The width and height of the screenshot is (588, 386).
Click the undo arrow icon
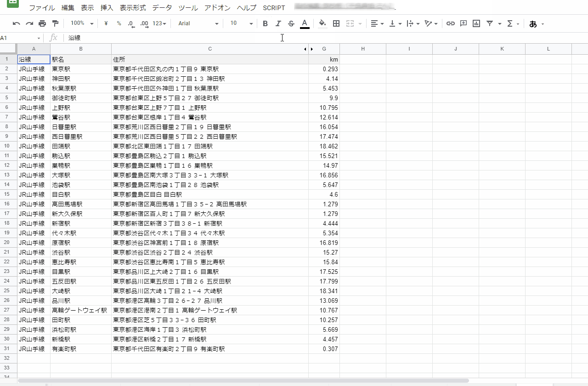pyautogui.click(x=17, y=23)
